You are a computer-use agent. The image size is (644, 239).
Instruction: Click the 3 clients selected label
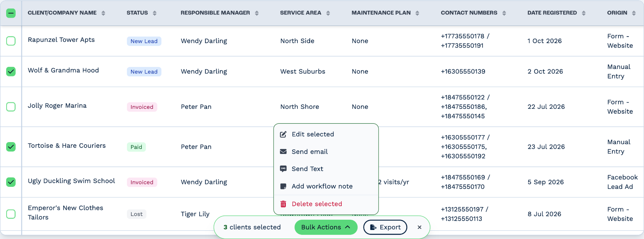point(252,227)
